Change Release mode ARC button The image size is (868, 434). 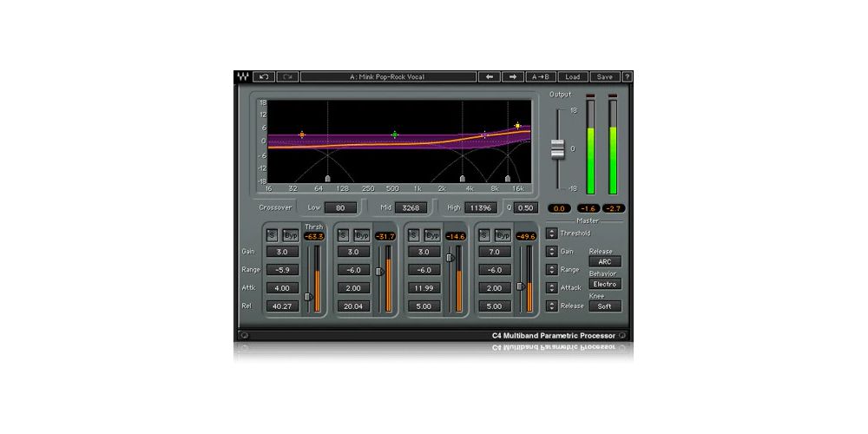(x=605, y=261)
